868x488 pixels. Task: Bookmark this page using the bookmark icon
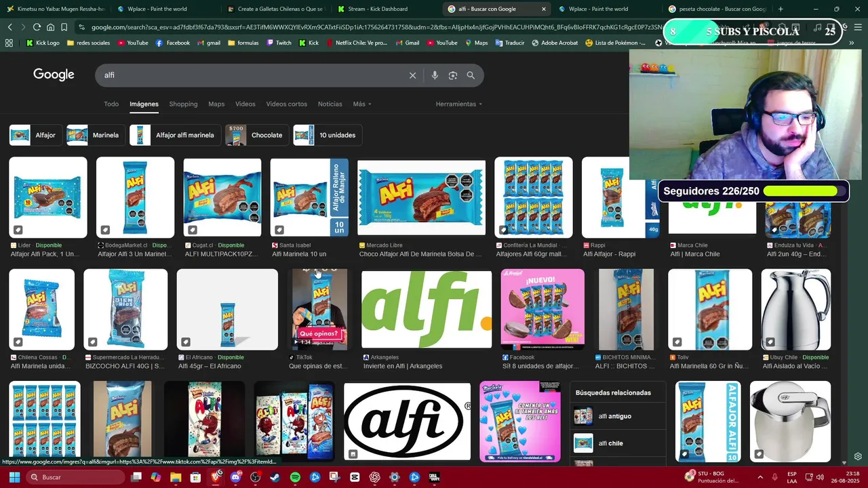coord(64,27)
